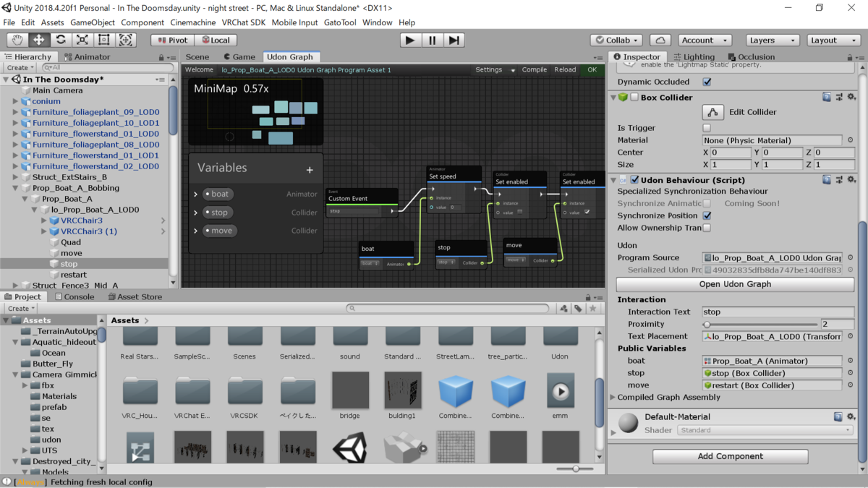Pick object for Material field

pyautogui.click(x=850, y=140)
